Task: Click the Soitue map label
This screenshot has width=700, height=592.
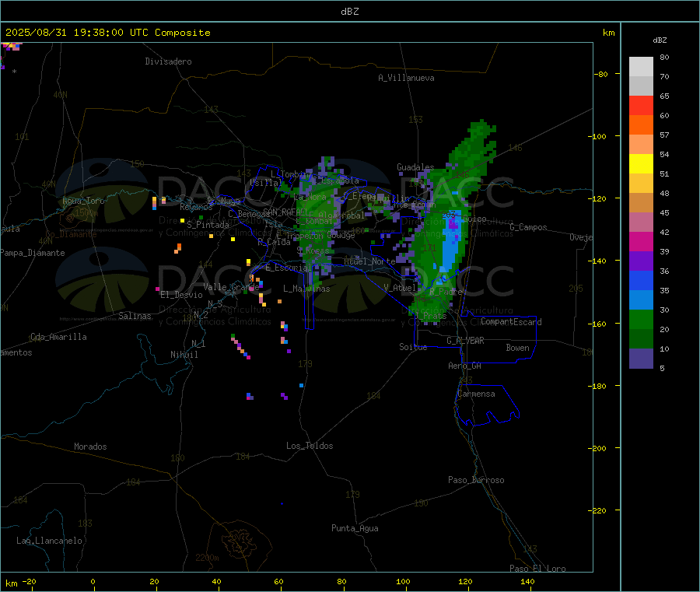Action: 413,347
